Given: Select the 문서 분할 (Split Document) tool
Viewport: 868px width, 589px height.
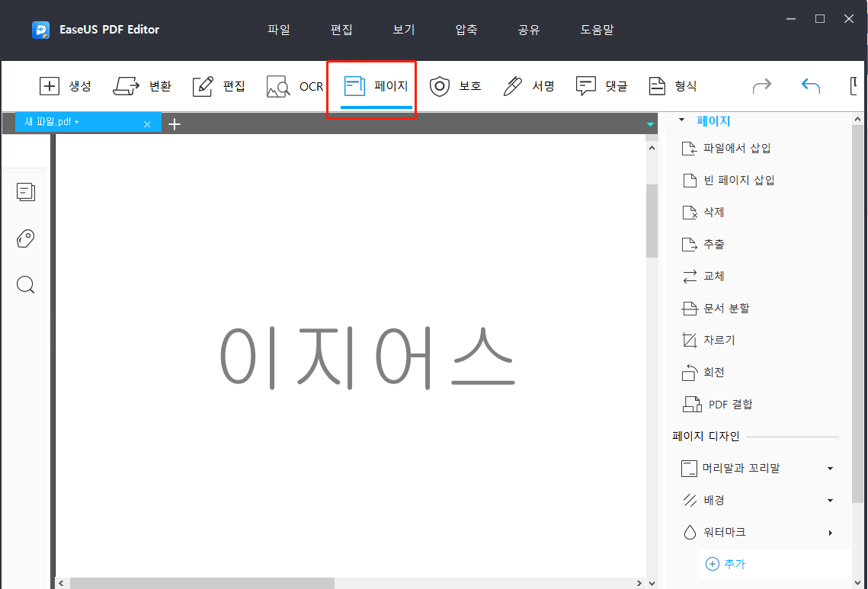Looking at the screenshot, I should 725,308.
